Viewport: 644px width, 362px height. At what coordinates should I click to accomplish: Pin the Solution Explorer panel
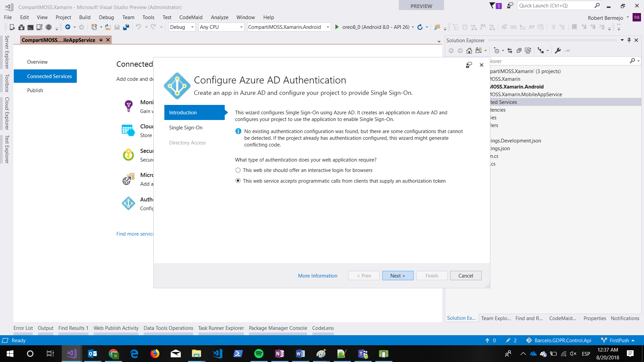coord(629,40)
